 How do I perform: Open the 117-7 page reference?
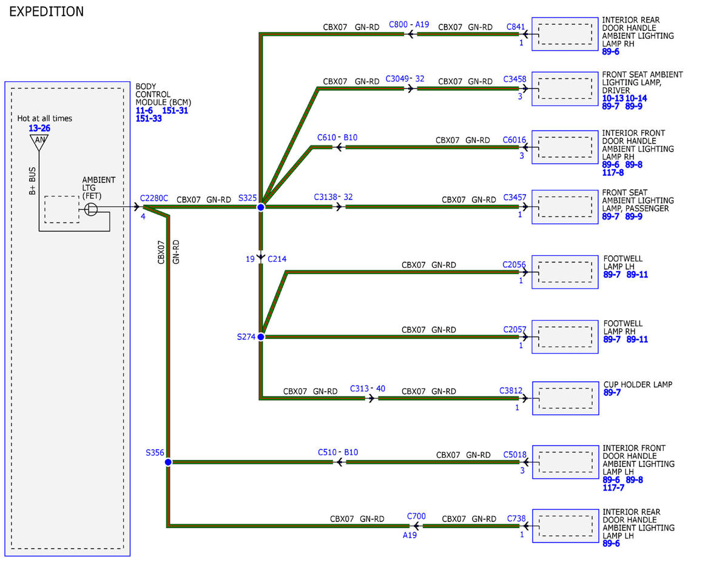[613, 487]
